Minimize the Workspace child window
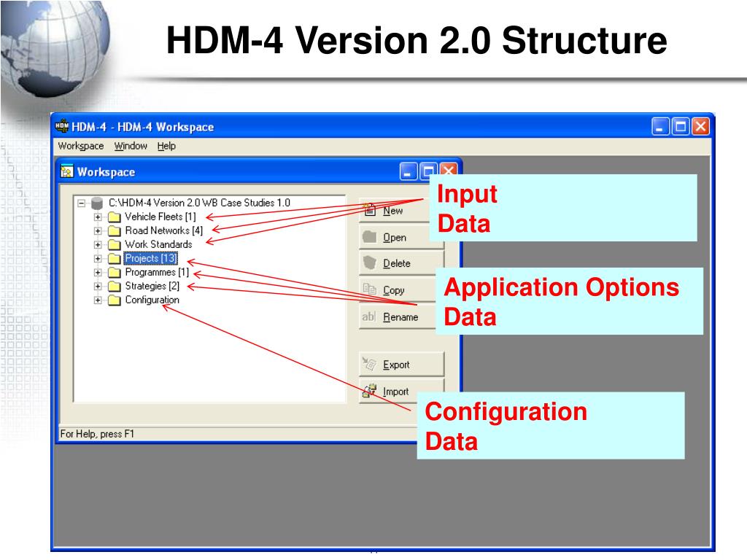Screen dimensions: 747x560 [408, 171]
